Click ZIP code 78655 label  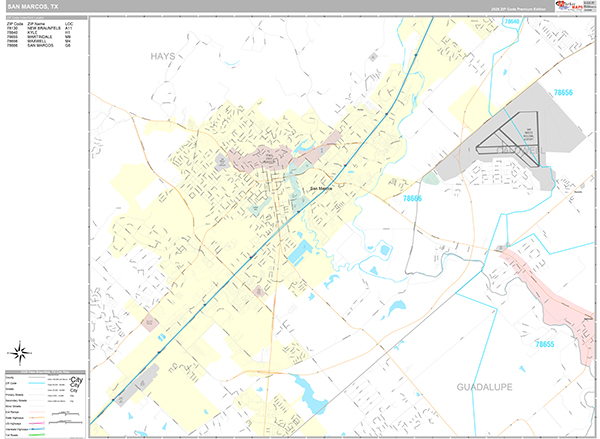pos(544,343)
